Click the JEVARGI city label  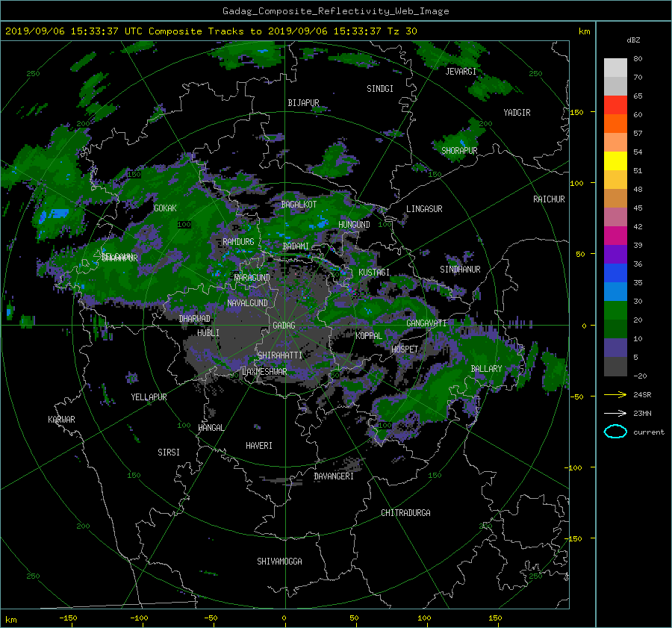coord(461,72)
